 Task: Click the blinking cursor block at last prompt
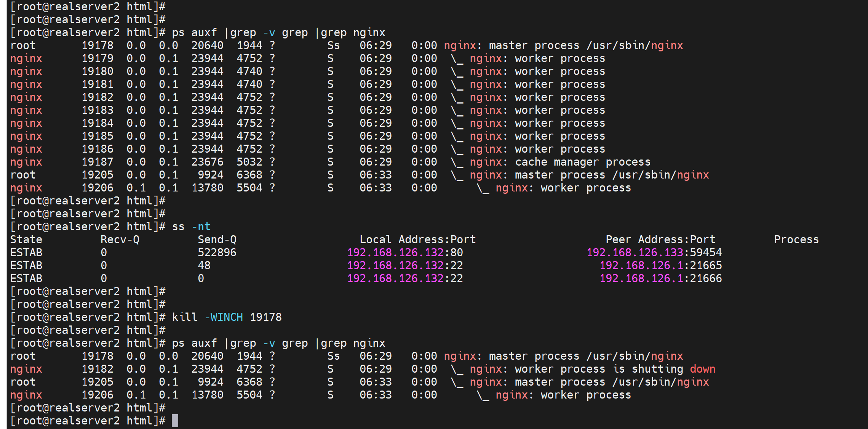point(175,421)
